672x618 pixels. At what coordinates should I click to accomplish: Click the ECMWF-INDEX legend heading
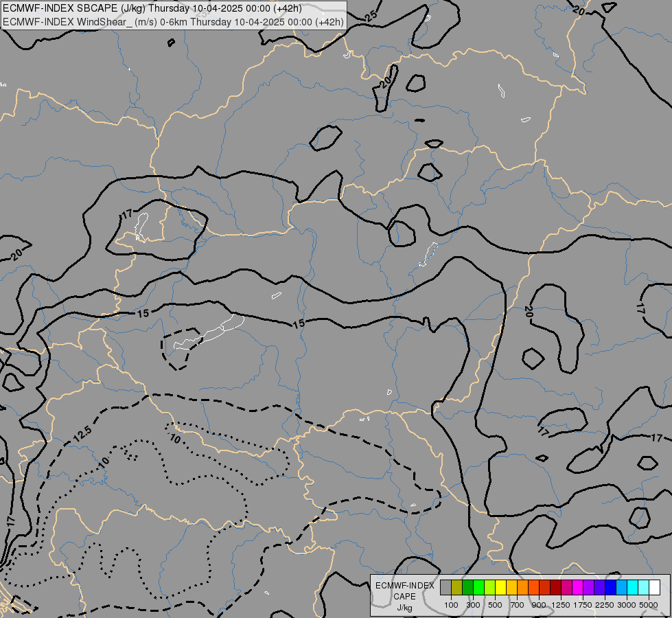(405, 586)
